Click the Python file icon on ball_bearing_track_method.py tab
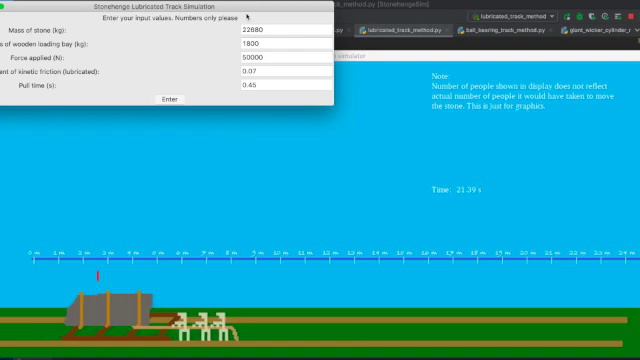This screenshot has width=640, height=360. pos(461,31)
